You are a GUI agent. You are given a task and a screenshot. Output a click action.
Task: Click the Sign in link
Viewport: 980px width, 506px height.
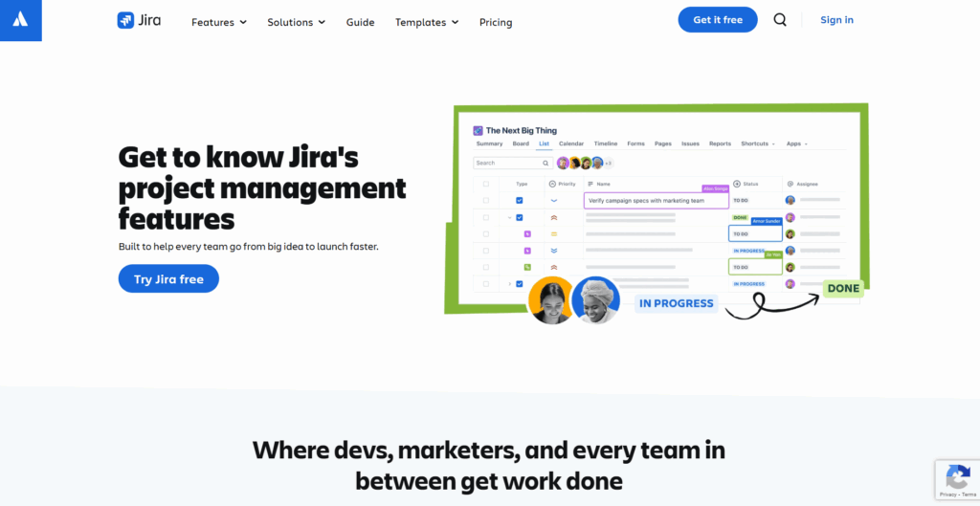click(836, 20)
